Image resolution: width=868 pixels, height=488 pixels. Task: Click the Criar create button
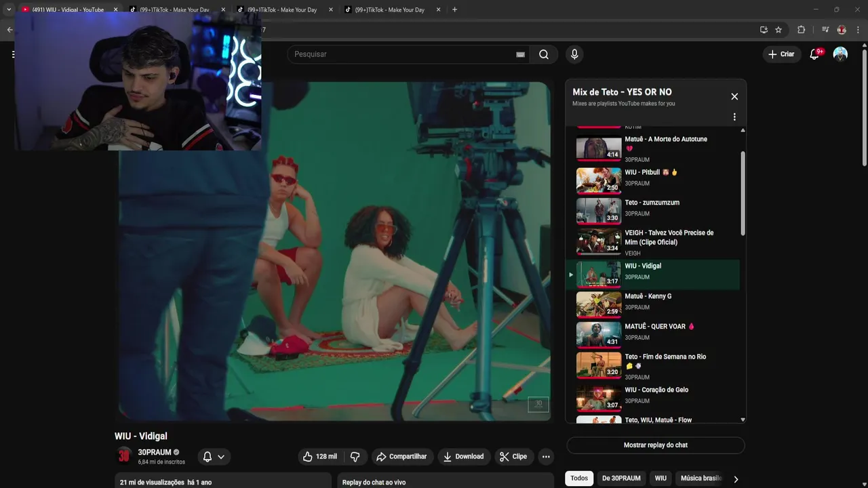781,54
